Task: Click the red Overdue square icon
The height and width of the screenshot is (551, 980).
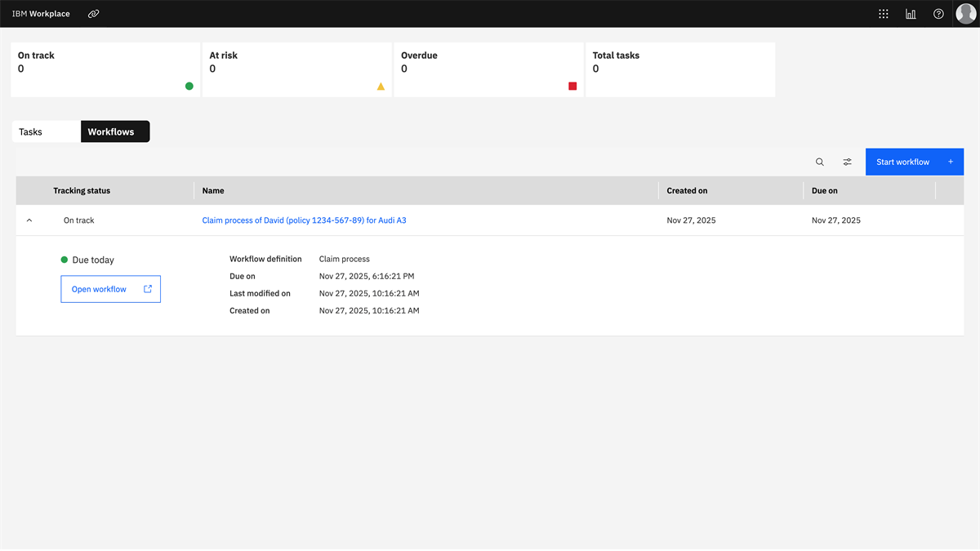Action: tap(572, 86)
